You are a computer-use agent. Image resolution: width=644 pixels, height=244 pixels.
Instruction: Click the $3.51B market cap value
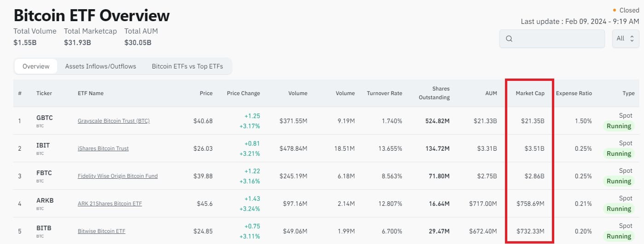[x=534, y=148]
